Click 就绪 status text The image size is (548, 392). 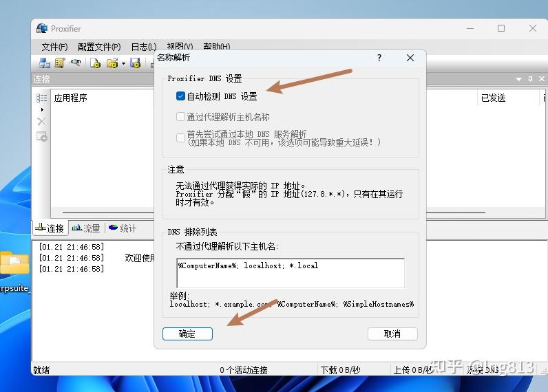(x=41, y=370)
